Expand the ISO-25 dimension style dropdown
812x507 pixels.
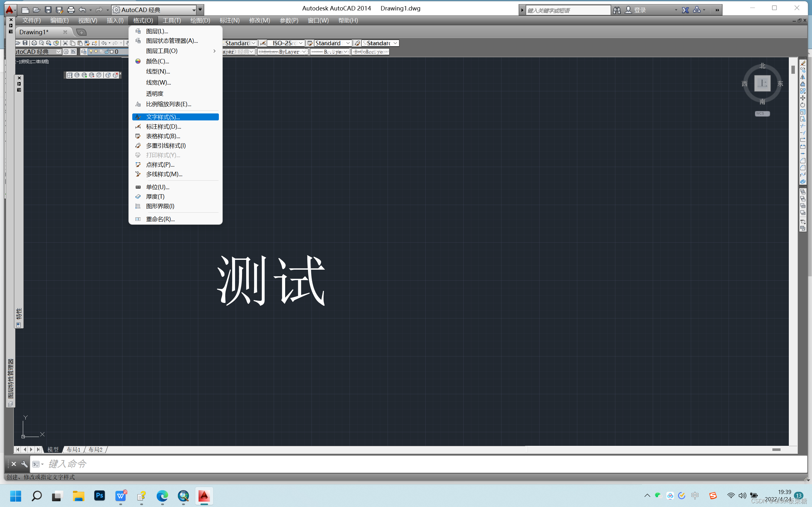click(301, 43)
